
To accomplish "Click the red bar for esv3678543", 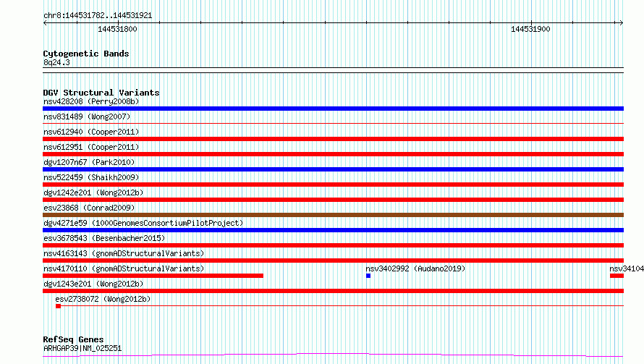I will (x=333, y=245).
